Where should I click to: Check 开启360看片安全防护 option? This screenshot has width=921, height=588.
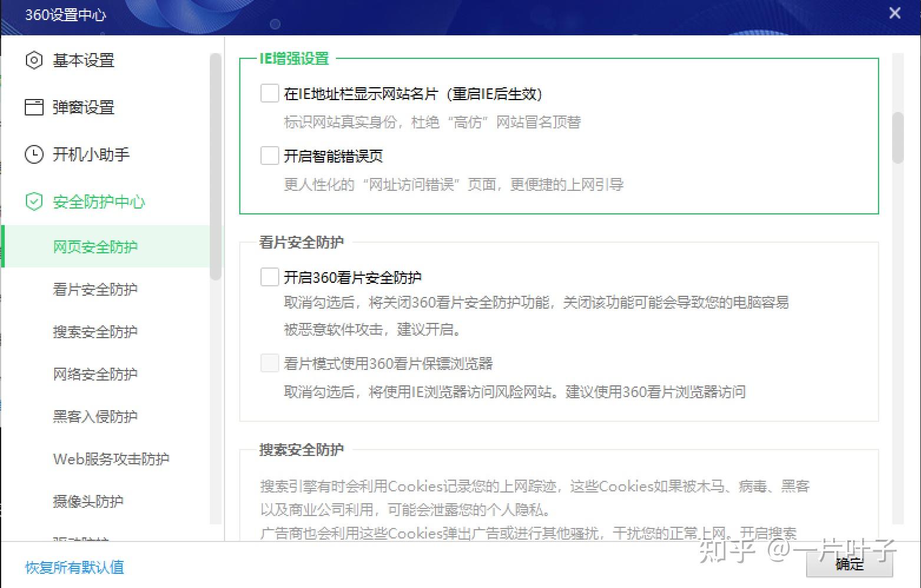[x=269, y=277]
